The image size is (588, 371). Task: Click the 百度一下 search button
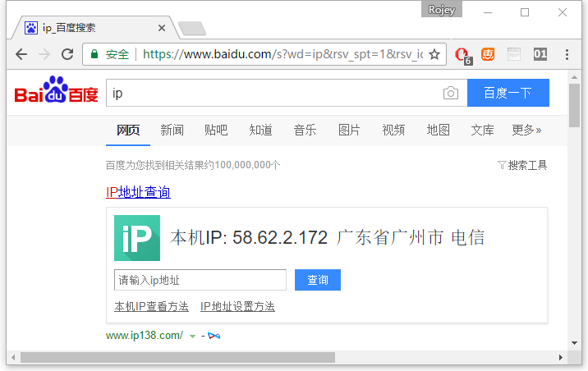click(508, 93)
